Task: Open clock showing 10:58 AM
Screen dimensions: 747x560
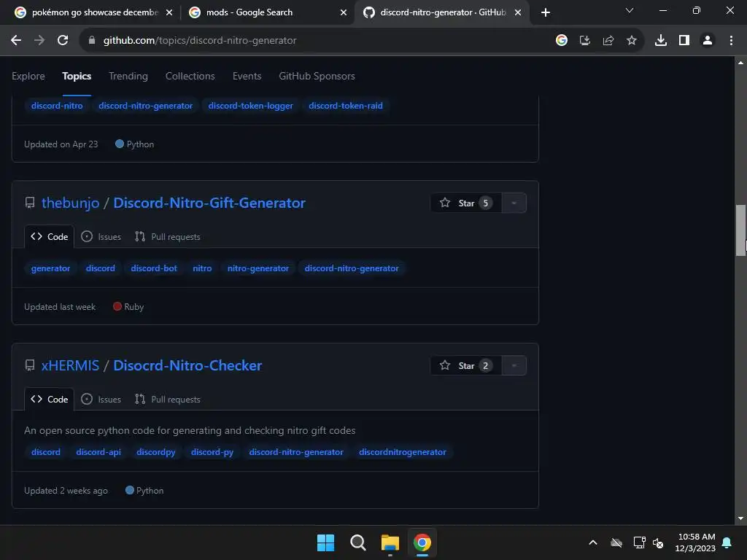Action: [x=695, y=542]
